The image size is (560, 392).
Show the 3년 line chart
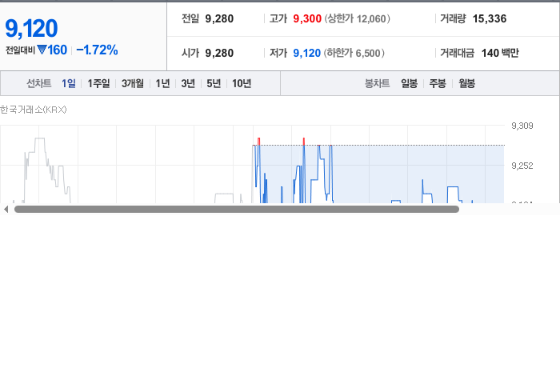click(188, 83)
